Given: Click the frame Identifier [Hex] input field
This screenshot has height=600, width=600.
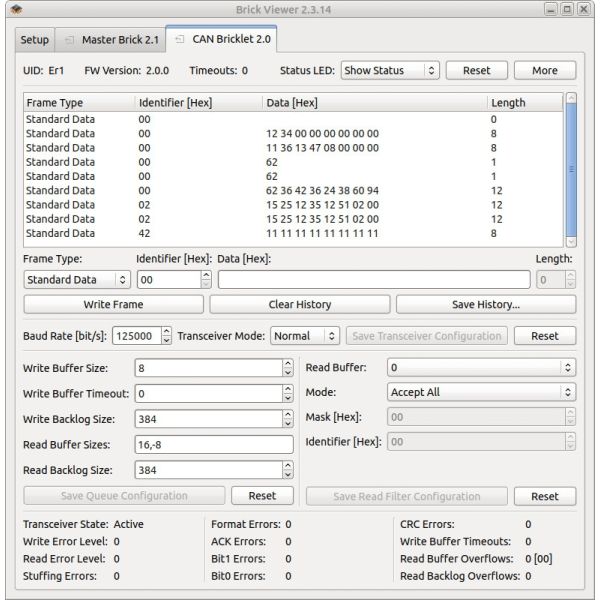Looking at the screenshot, I should pos(169,280).
